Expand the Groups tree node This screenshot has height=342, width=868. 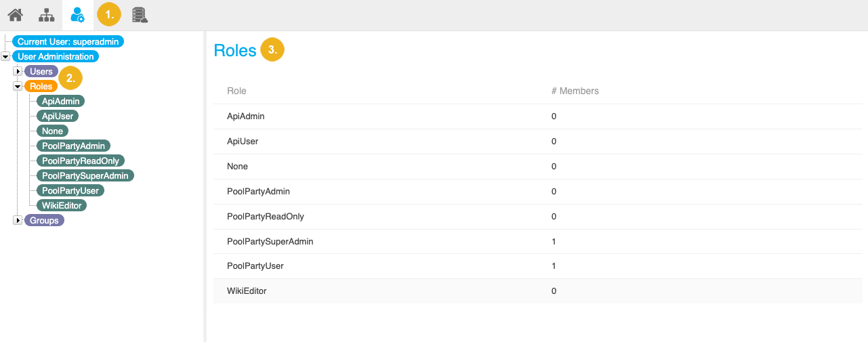coord(18,221)
